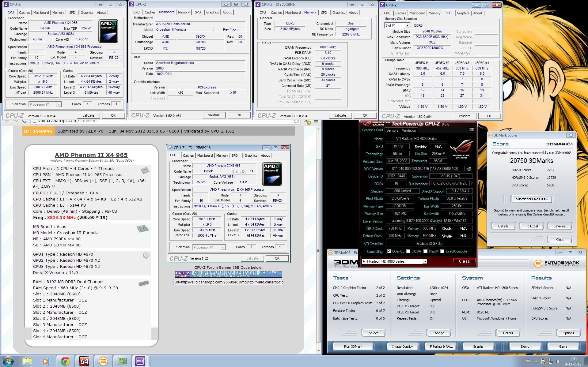Open GPU selection dropdown in GPU-Z
The image size is (588, 367).
[x=394, y=261]
